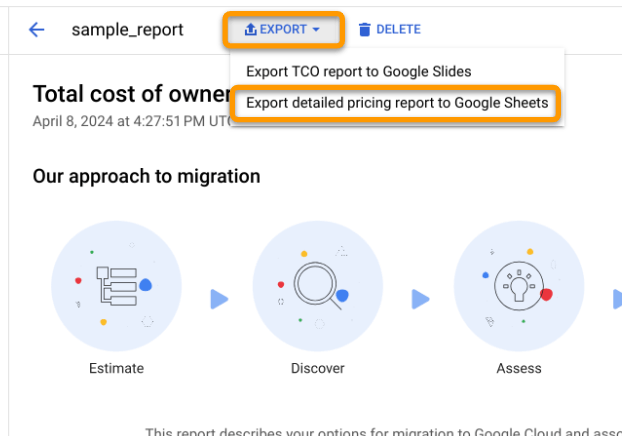Screen dimensions: 622x436
Task: Click the upload icon in EXPORT button
Action: (x=250, y=29)
